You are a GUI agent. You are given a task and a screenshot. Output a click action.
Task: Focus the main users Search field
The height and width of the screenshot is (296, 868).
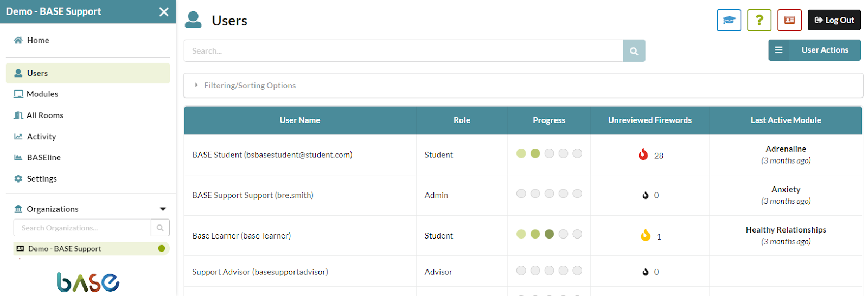[x=404, y=50]
